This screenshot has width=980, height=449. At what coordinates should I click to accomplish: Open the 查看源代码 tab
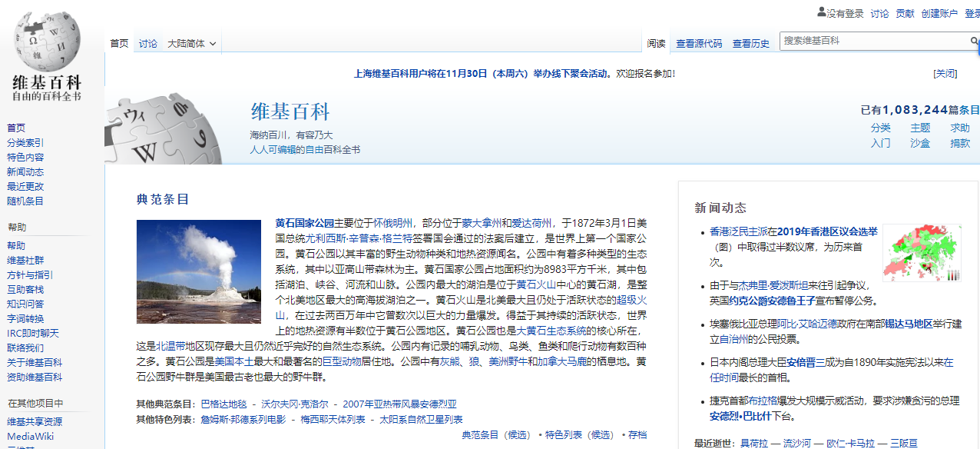[699, 44]
